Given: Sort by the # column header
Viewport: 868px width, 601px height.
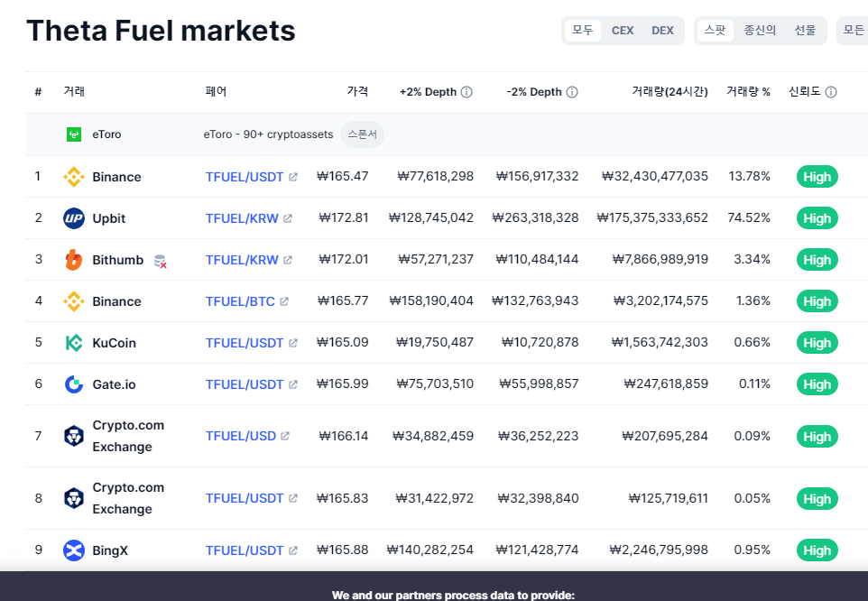Looking at the screenshot, I should click(38, 92).
